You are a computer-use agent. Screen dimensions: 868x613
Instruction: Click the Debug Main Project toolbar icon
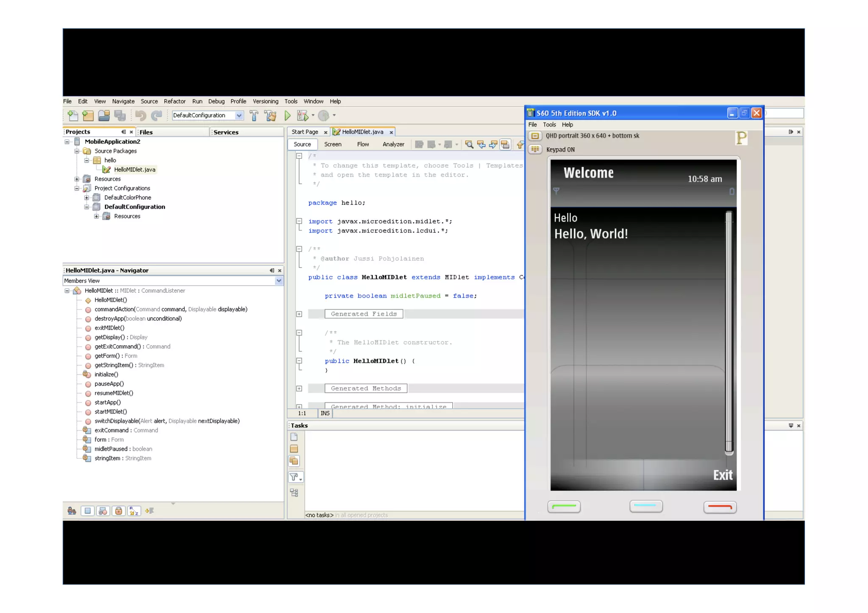click(x=303, y=115)
